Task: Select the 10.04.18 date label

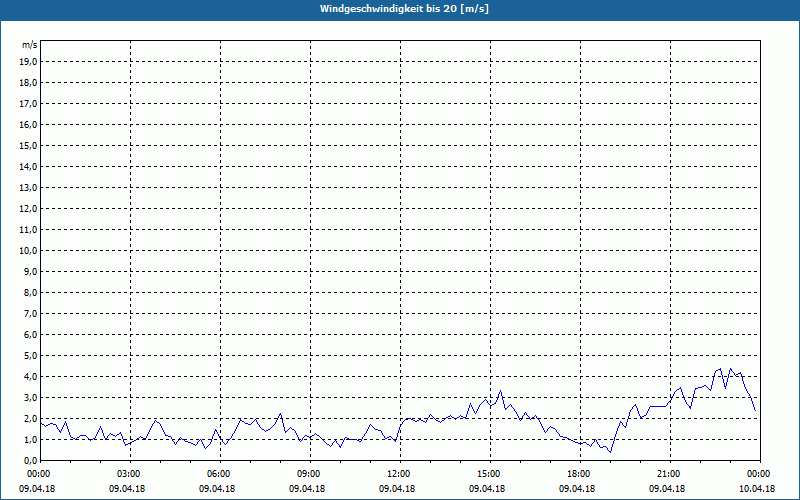Action: (x=757, y=489)
